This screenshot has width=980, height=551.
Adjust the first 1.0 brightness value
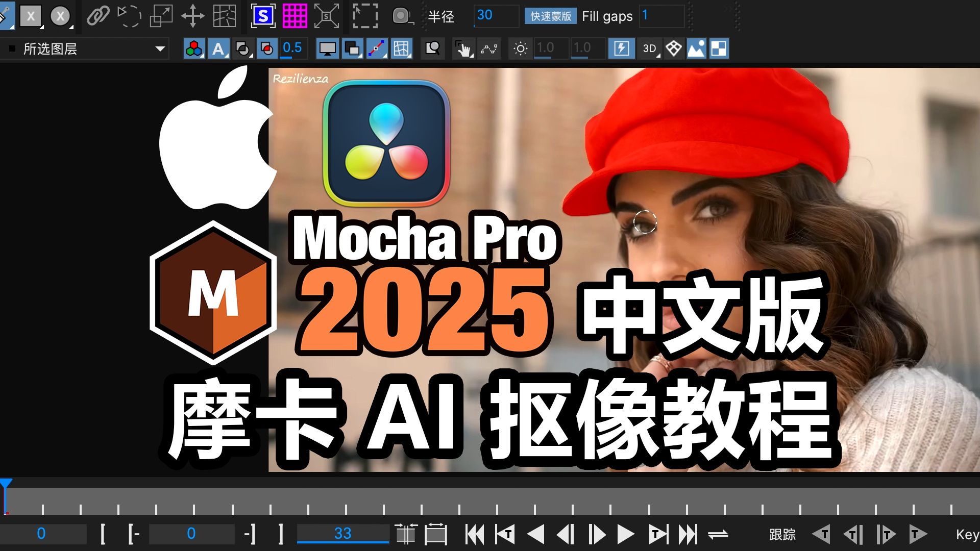550,49
